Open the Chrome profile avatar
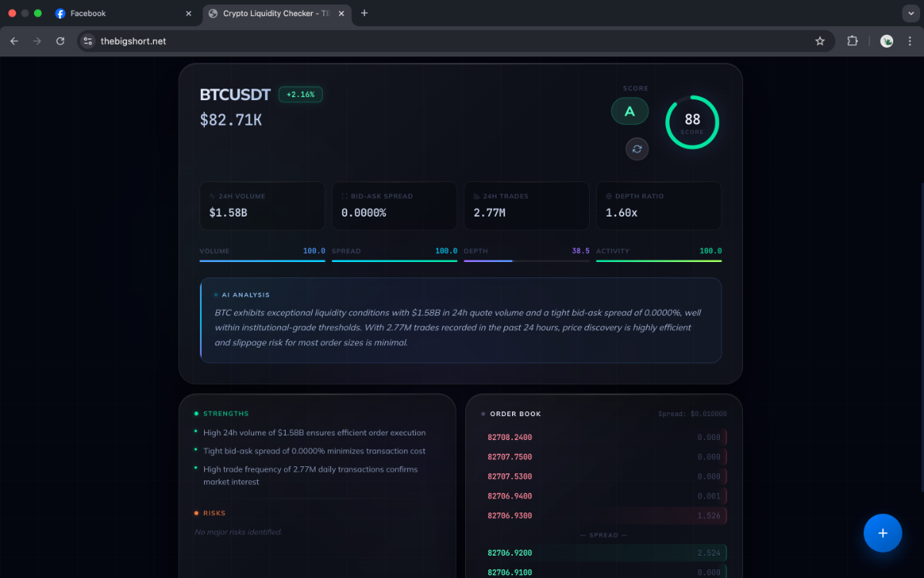The image size is (924, 578). (887, 41)
